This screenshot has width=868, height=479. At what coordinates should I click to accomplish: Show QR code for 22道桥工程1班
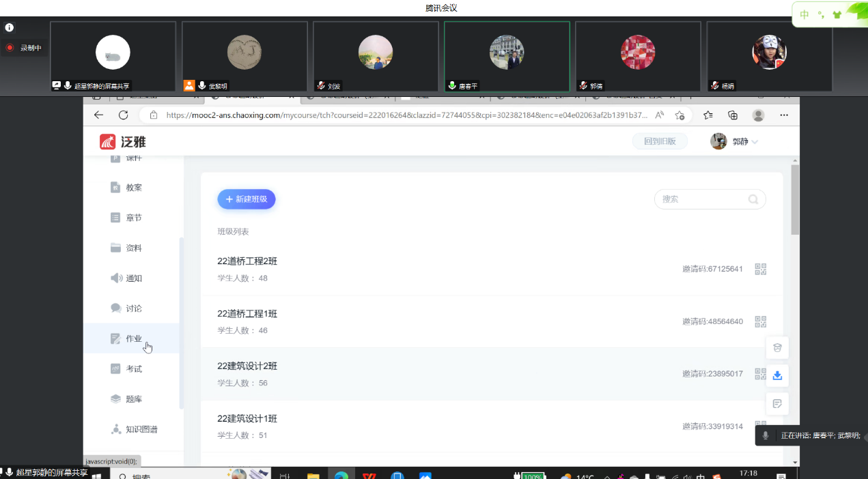click(x=761, y=321)
